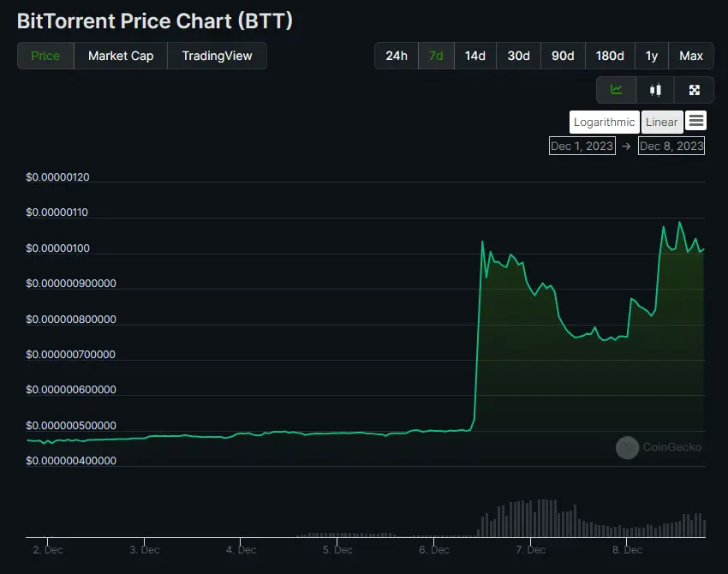Select the 180d time range

(x=610, y=55)
